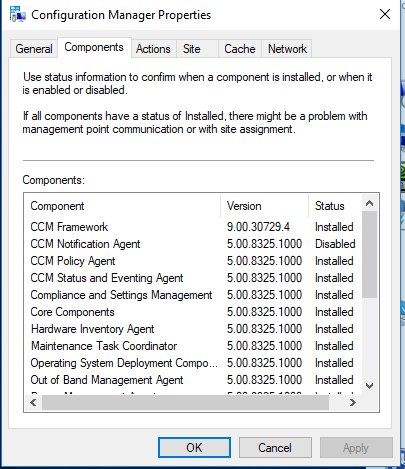The height and width of the screenshot is (469, 405).
Task: Select the Core Components row
Action: [x=193, y=312]
